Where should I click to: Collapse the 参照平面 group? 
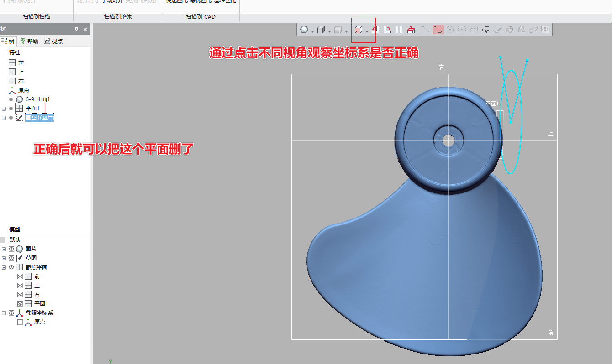click(x=4, y=266)
